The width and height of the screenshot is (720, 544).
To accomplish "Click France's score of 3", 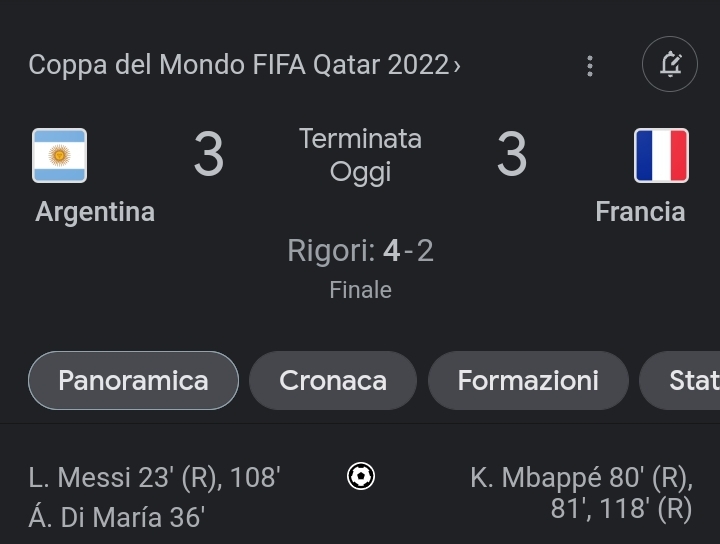I will pyautogui.click(x=511, y=155).
